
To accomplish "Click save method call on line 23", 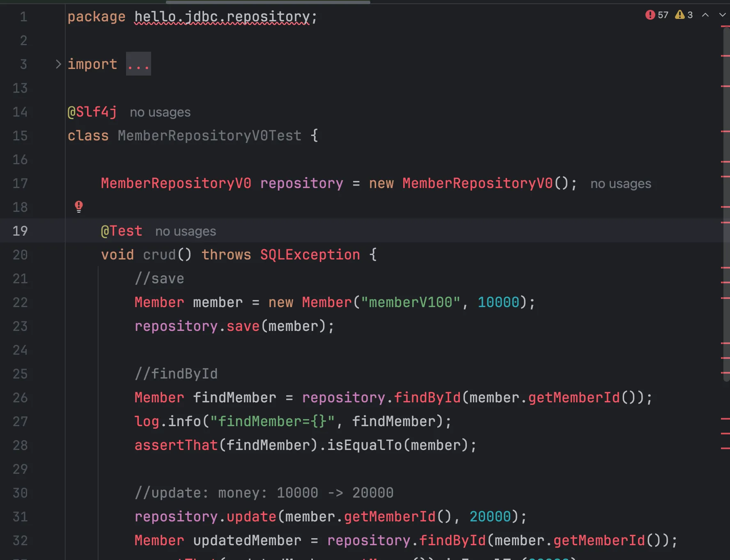I will (x=243, y=326).
